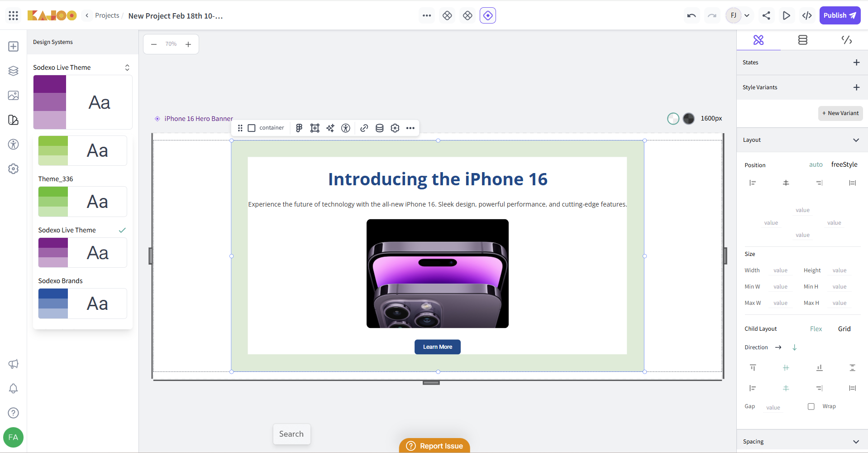Open container settings gear icon
This screenshot has width=868, height=453.
pos(395,128)
